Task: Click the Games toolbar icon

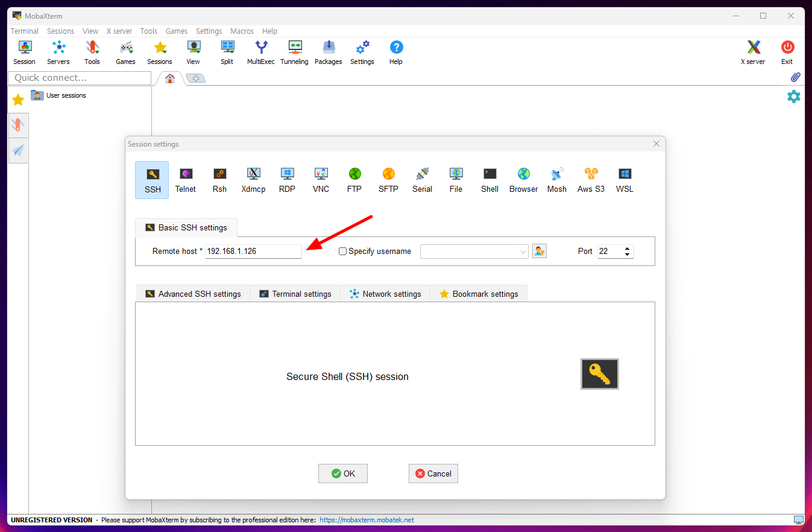Action: [125, 52]
